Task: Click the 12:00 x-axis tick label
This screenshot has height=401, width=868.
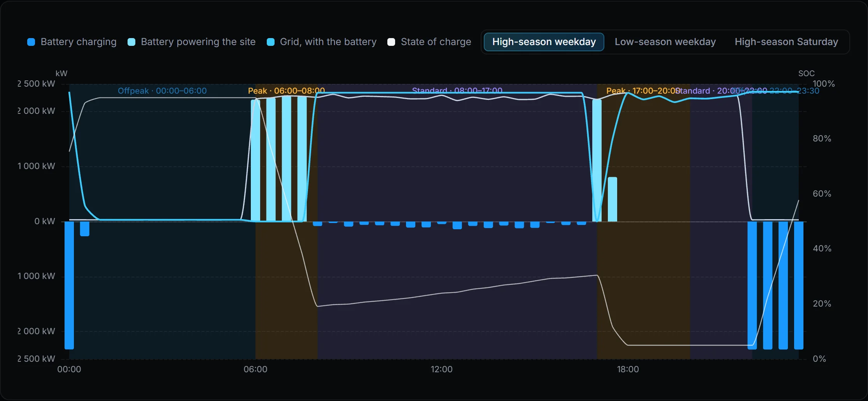Action: [x=441, y=369]
